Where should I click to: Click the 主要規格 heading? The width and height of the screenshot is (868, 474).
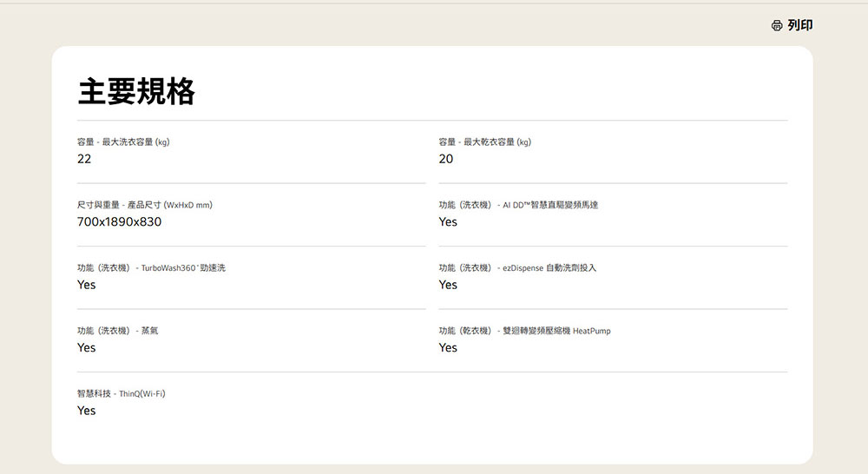136,91
